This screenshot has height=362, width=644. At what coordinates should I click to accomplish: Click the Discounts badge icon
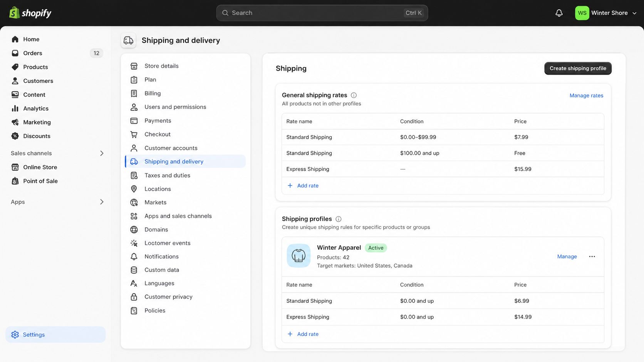click(x=15, y=136)
